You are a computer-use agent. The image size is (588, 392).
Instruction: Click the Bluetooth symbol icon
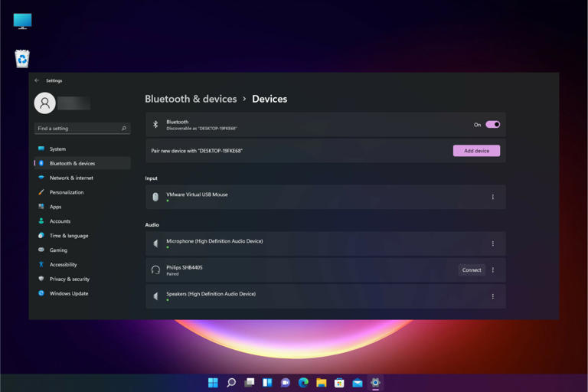(155, 124)
